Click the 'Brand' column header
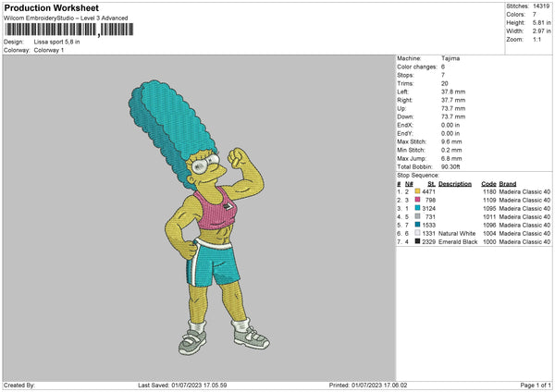 click(508, 184)
